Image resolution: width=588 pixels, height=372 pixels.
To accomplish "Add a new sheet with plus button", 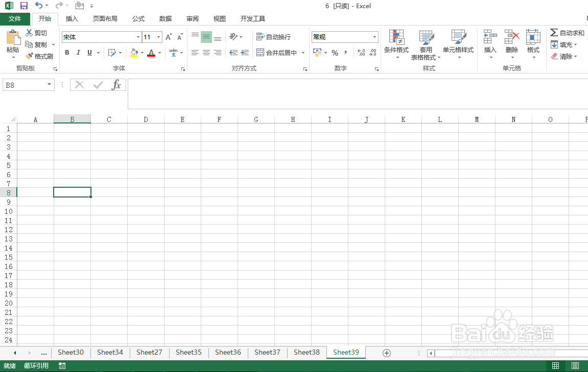I will point(387,353).
